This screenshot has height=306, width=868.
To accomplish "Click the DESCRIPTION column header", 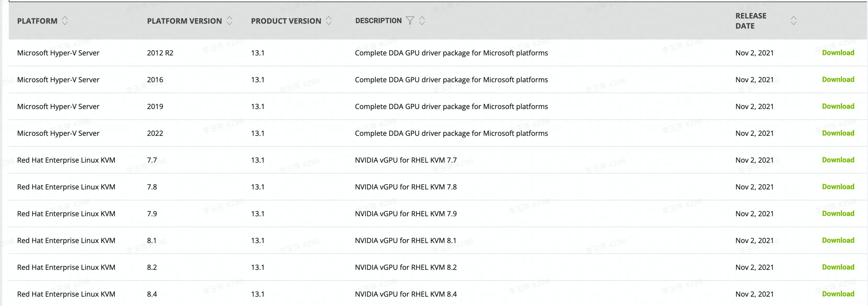I will (x=378, y=21).
